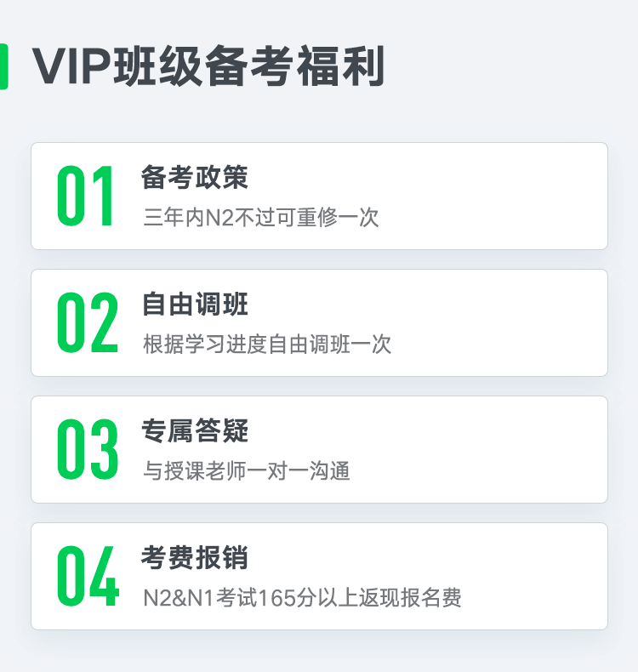Open the 专属答疑 card title
The height and width of the screenshot is (672, 638).
195,430
